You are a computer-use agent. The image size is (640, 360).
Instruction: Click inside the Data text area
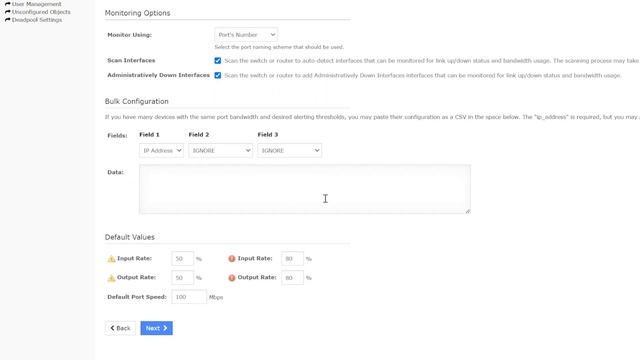(x=304, y=189)
